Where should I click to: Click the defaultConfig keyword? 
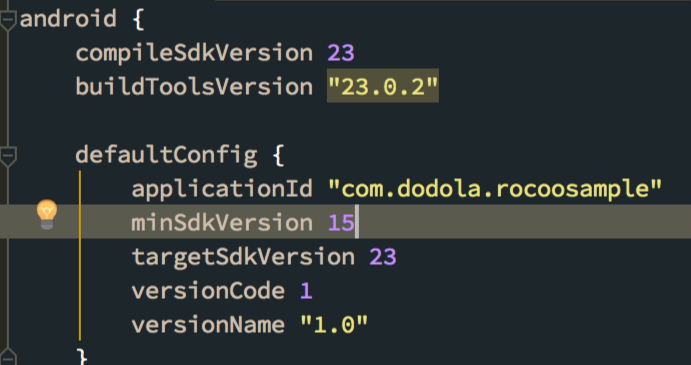(x=166, y=155)
